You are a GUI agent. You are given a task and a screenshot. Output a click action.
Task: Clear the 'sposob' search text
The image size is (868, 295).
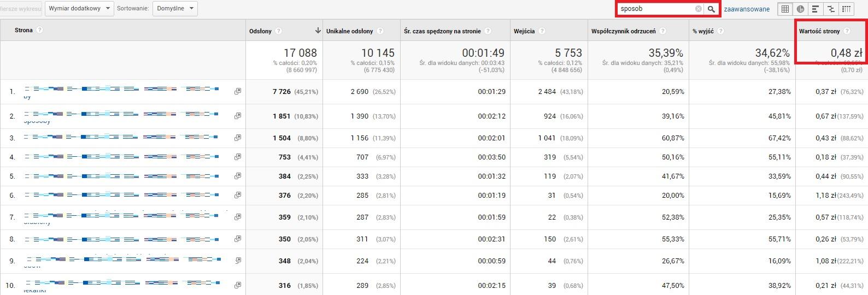[698, 9]
